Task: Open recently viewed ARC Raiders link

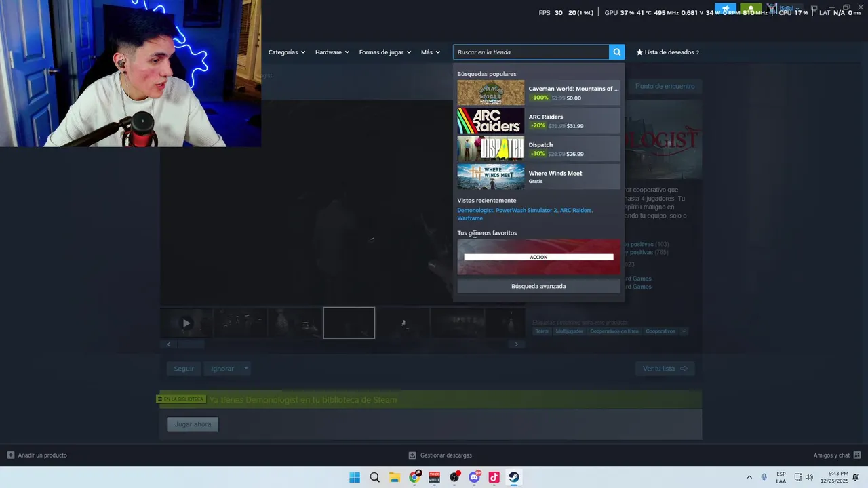Action: 576,210
